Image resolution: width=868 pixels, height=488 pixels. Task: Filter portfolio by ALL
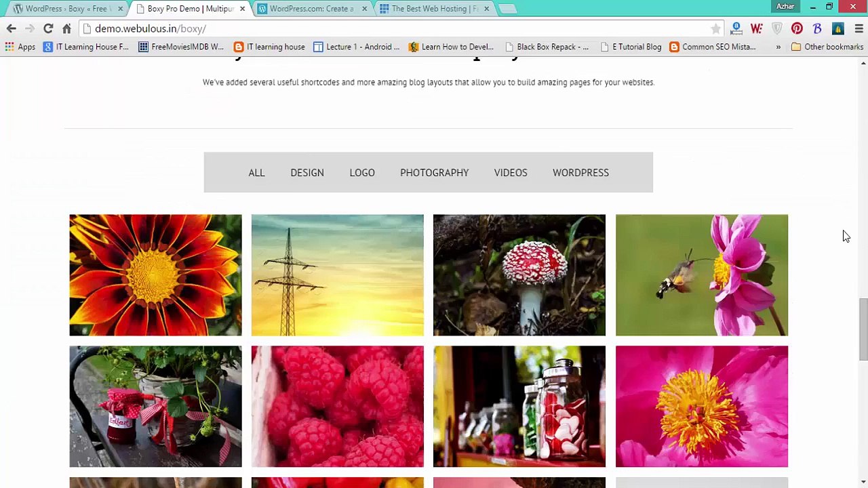(x=256, y=173)
